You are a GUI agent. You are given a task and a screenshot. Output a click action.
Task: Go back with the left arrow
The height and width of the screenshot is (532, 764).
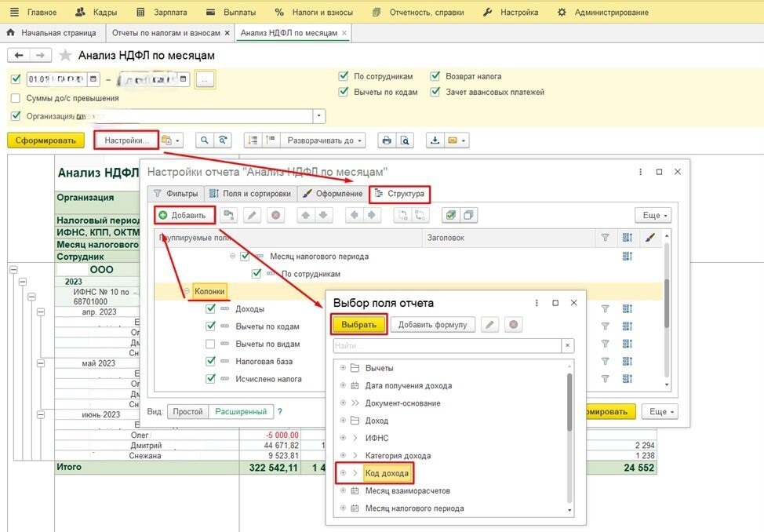point(19,55)
